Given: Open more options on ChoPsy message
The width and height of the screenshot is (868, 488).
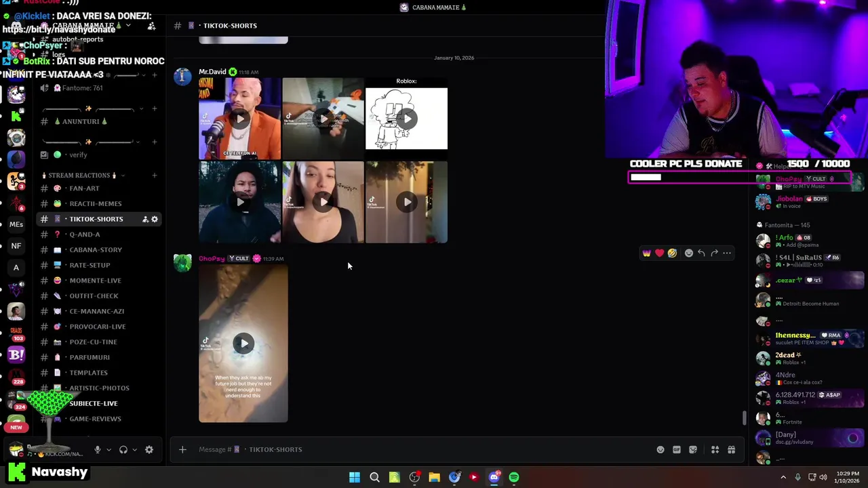Looking at the screenshot, I should (727, 253).
